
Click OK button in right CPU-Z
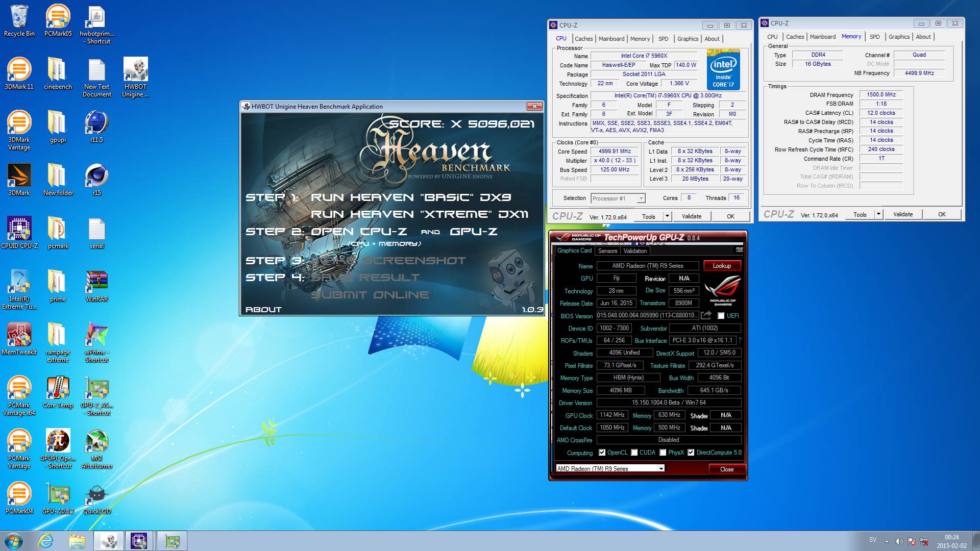[942, 214]
